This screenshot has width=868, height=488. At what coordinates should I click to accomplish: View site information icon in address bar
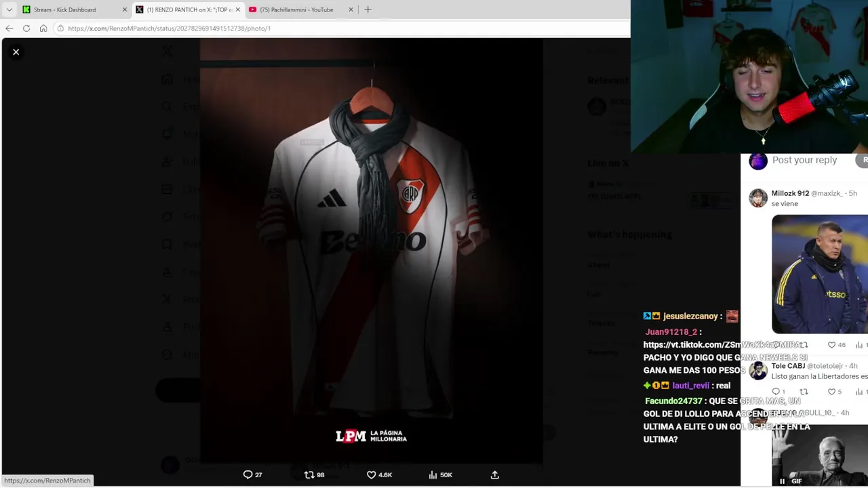[60, 28]
